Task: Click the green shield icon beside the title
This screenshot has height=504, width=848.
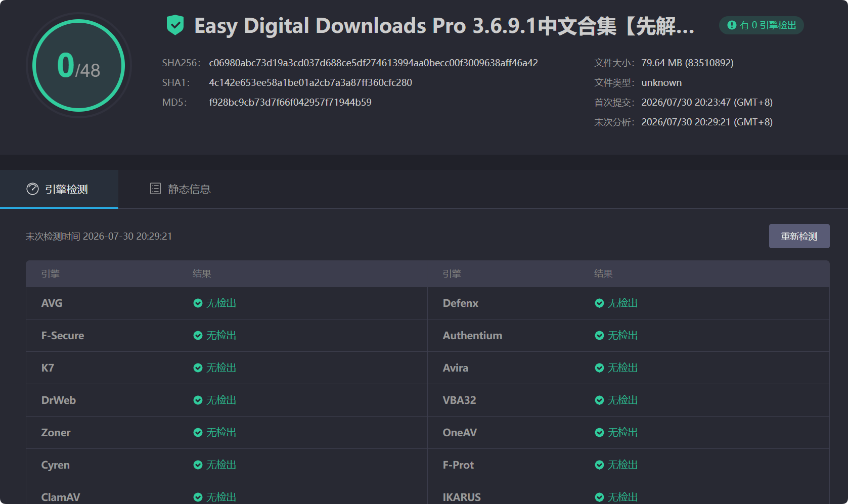Action: click(175, 25)
